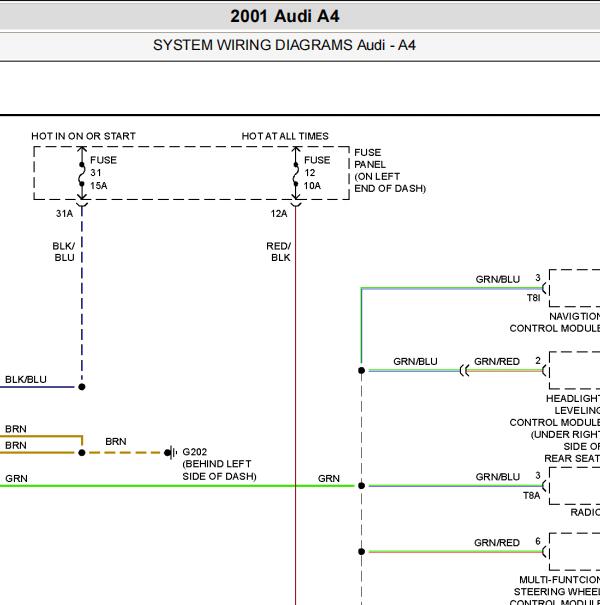Viewport: 600px width, 605px height.
Task: Select the "GRN" label at the left edge
Action: point(16,479)
